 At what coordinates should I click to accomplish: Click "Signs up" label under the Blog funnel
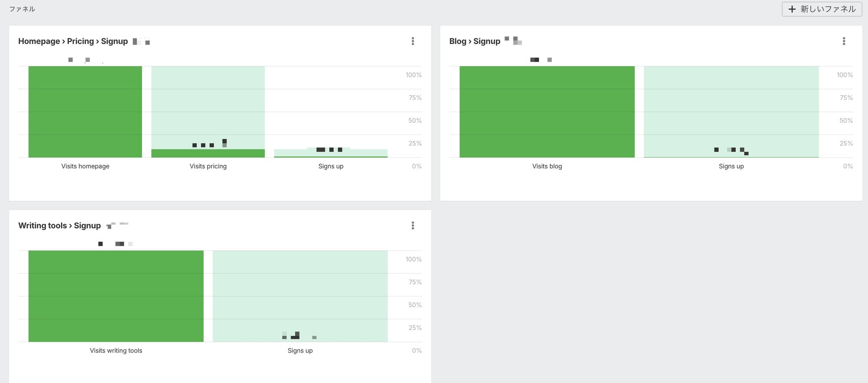(x=731, y=166)
